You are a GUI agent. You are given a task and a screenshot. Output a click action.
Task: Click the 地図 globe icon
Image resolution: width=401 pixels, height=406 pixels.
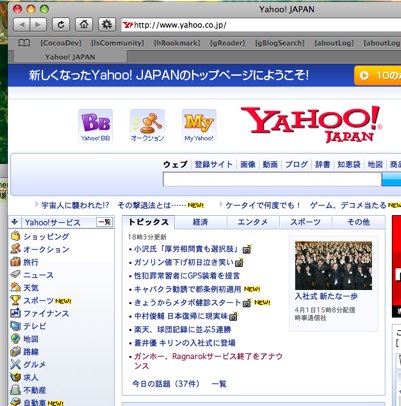[15, 339]
